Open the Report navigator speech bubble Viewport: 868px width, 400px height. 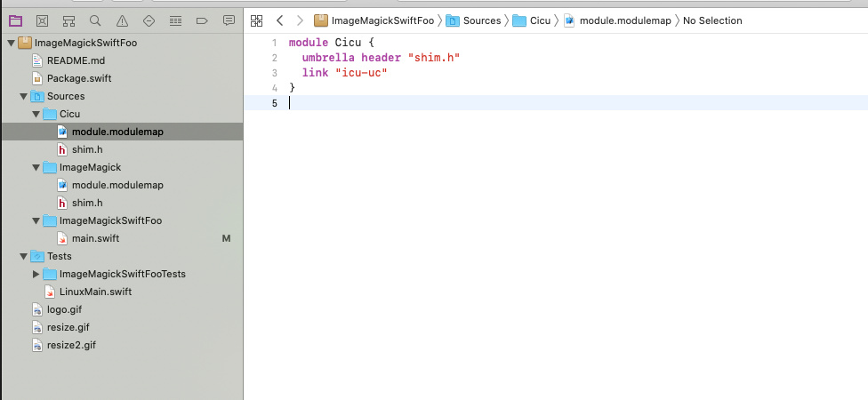[x=229, y=21]
